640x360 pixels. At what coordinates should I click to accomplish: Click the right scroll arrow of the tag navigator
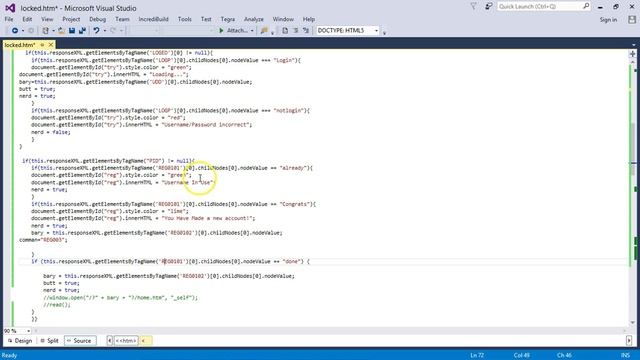[629, 341]
